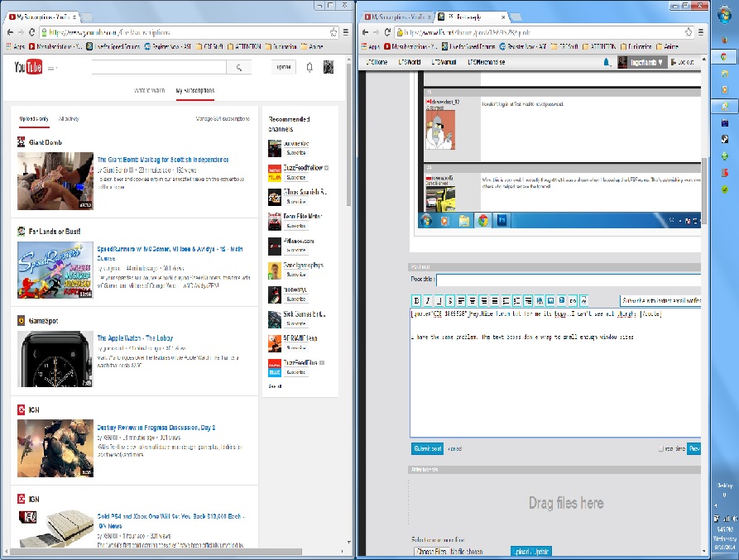The width and height of the screenshot is (739, 560).
Task: Select All activity filter tab
Action: pos(69,118)
